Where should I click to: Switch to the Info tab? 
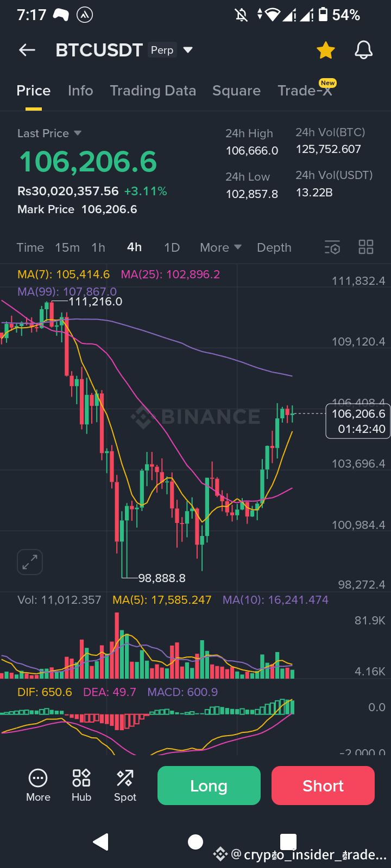80,91
